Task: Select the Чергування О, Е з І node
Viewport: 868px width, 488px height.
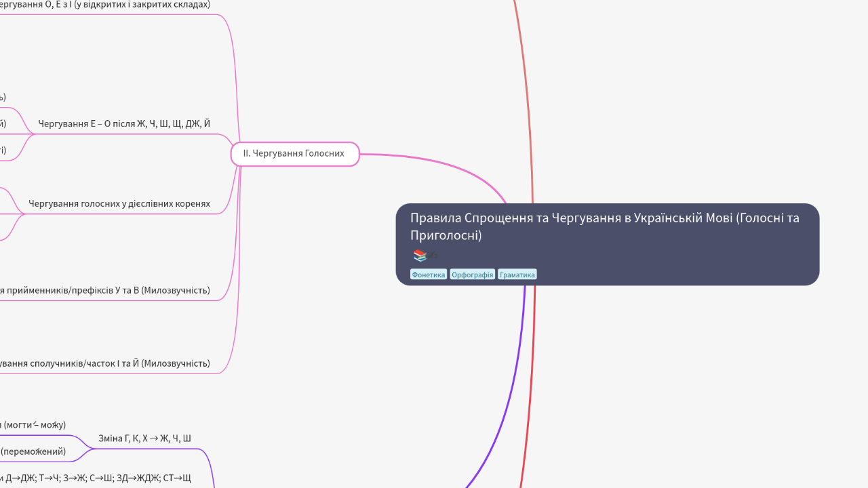Action: pos(105,5)
